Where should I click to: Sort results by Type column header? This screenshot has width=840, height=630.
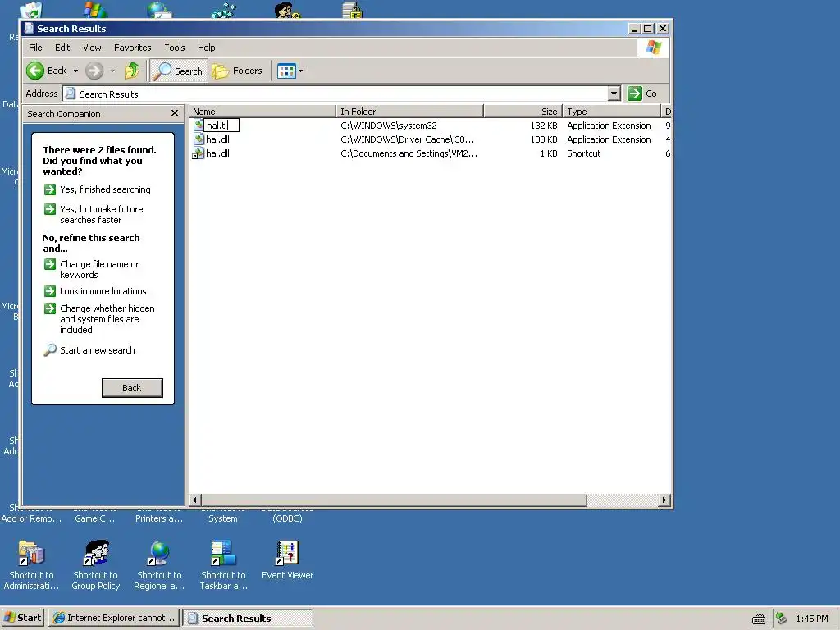click(x=611, y=112)
